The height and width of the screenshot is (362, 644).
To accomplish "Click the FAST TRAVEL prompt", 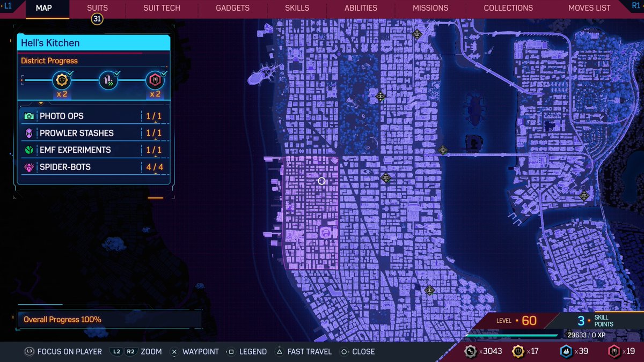I will (310, 352).
